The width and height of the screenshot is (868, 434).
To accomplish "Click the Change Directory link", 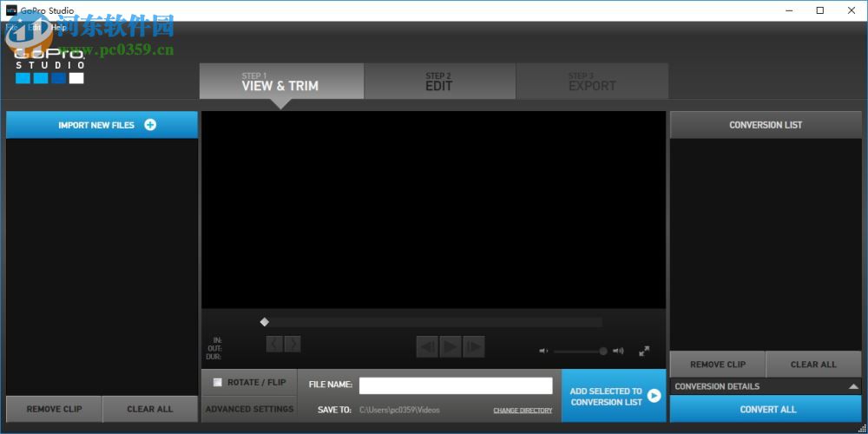I will click(x=523, y=411).
